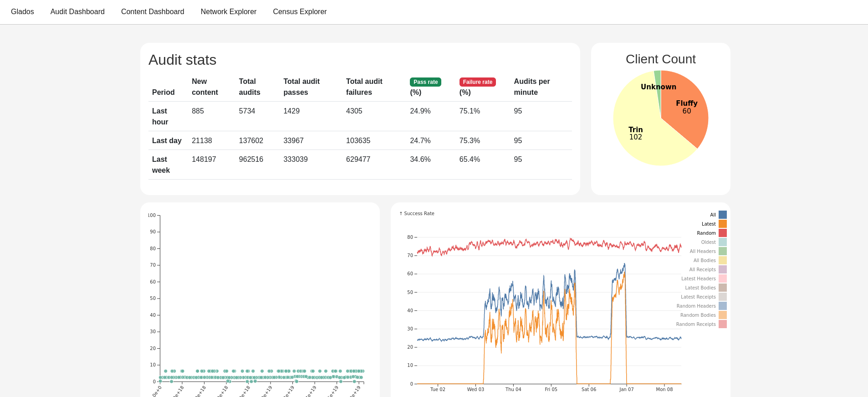Click the Client Count heading
This screenshot has width=868, height=397.
point(661,59)
